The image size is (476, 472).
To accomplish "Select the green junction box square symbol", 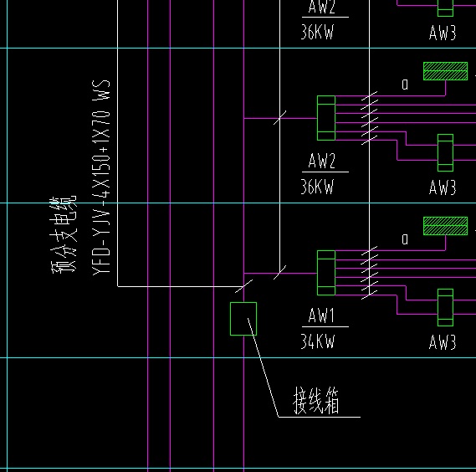I will 243,319.
